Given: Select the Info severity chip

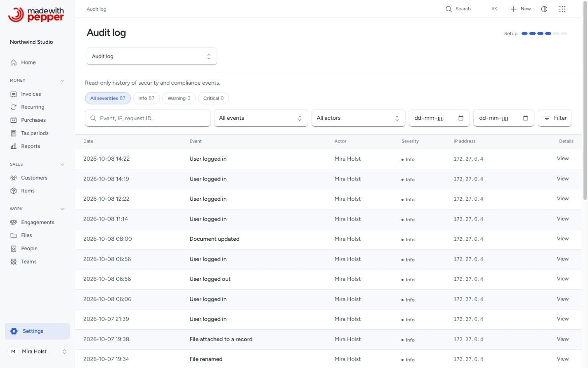Looking at the screenshot, I should tap(146, 98).
